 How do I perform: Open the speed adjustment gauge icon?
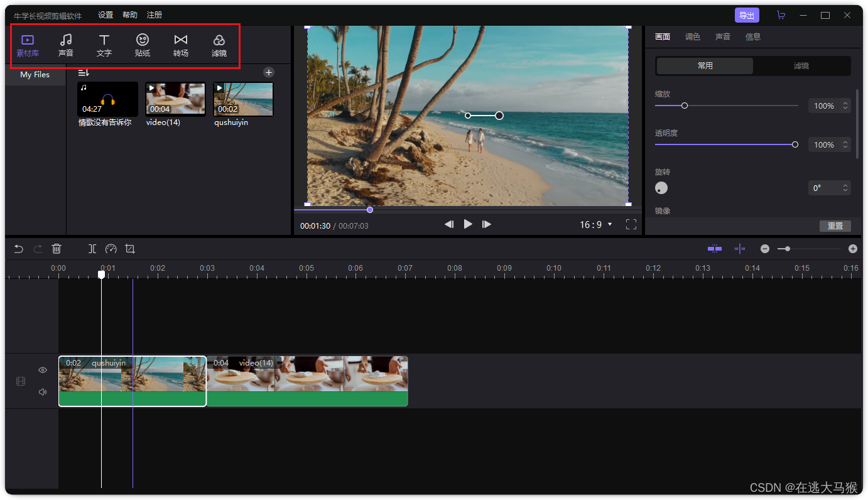pos(111,249)
